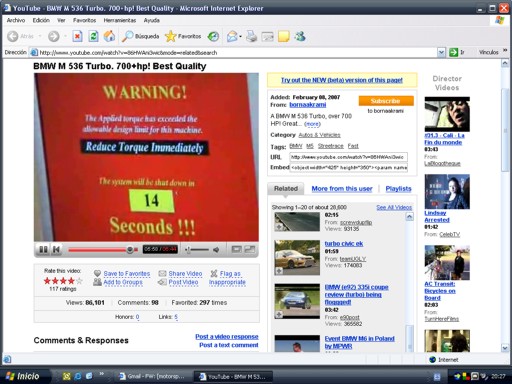This screenshot has width=512, height=384.
Task: Open the Messenger toolbar icon
Action: tap(300, 36)
